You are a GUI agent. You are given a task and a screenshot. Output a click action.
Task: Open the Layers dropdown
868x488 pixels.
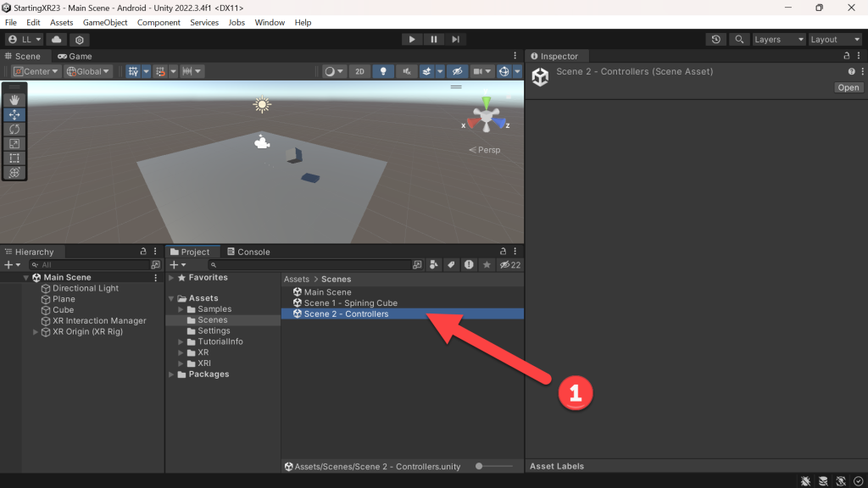778,39
